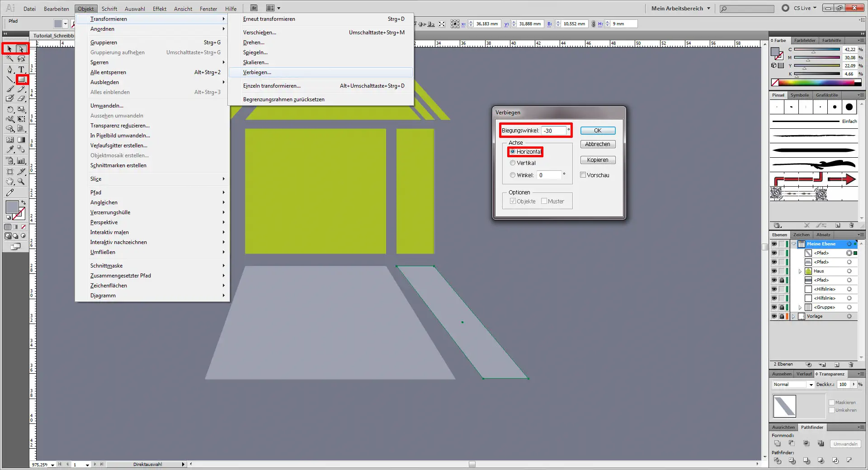
Task: Open the Verlauf (gradient) tool
Action: click(x=21, y=139)
